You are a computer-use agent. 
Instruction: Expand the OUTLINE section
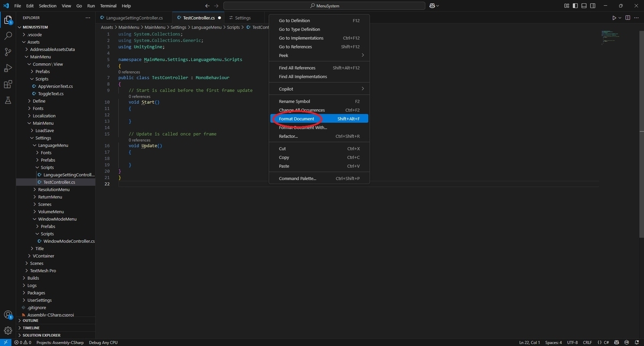tap(30, 320)
